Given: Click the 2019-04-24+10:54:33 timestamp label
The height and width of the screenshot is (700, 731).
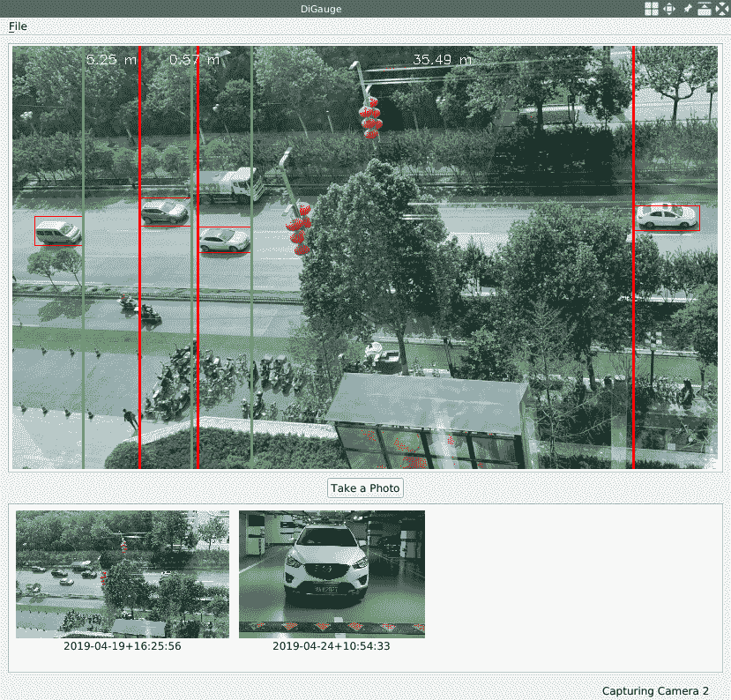Looking at the screenshot, I should click(332, 646).
